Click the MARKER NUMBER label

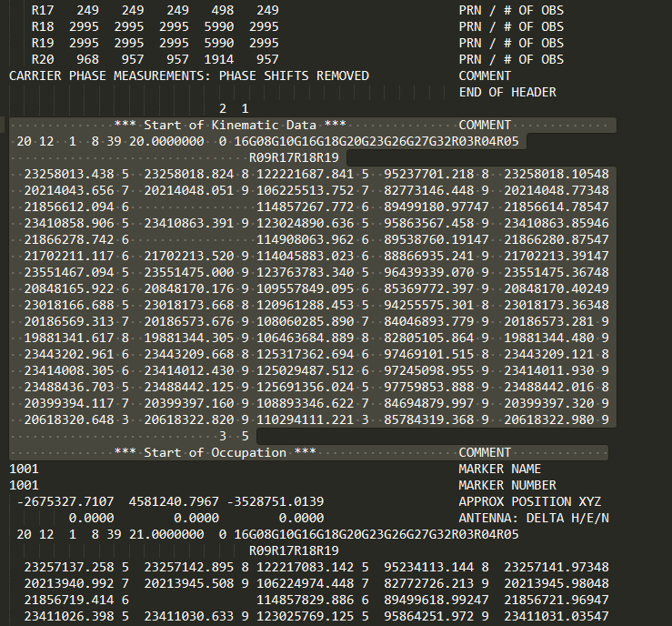click(x=507, y=485)
